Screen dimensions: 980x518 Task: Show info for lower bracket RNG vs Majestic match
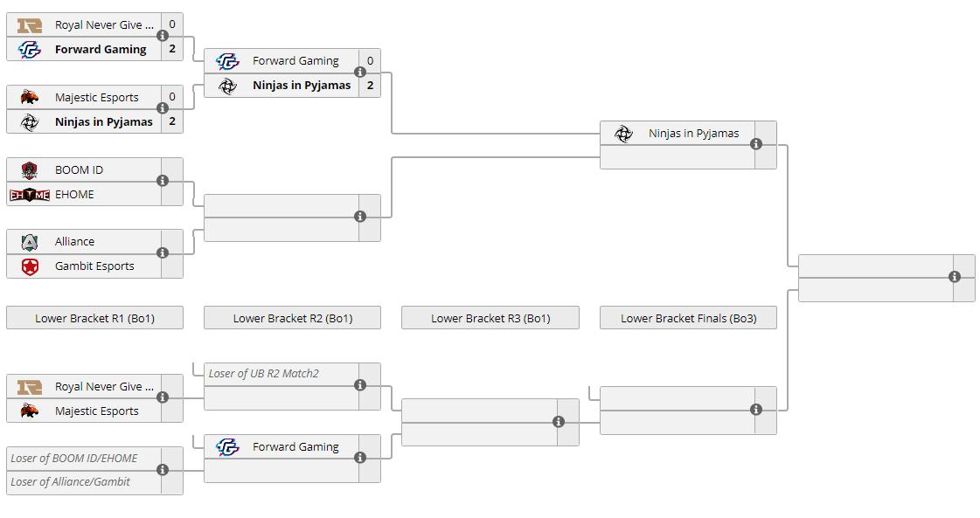163,397
